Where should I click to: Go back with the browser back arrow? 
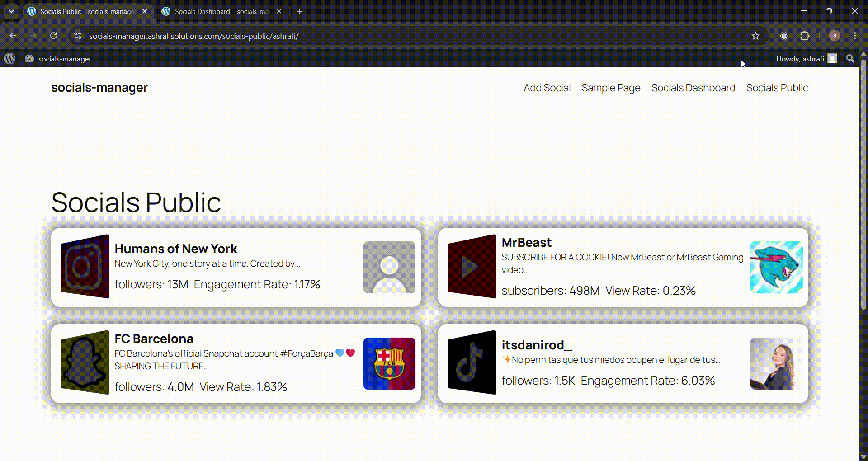[13, 36]
